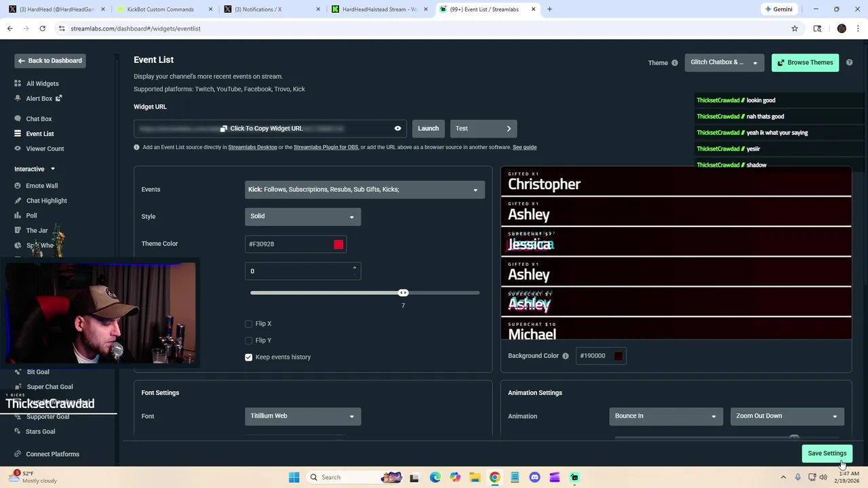868x488 pixels.
Task: Open Connect Platforms in sidebar
Action: pos(52,454)
